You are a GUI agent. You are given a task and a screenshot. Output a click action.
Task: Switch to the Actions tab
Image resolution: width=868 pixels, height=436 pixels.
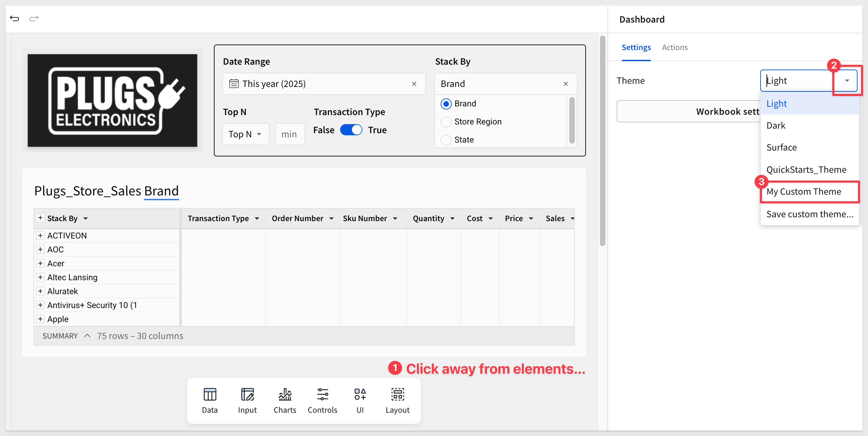tap(675, 47)
